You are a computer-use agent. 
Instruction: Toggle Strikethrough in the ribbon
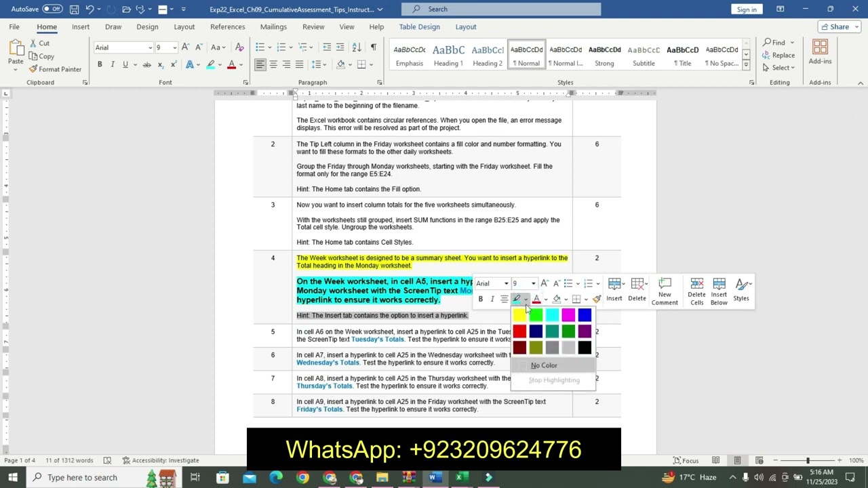(x=146, y=64)
